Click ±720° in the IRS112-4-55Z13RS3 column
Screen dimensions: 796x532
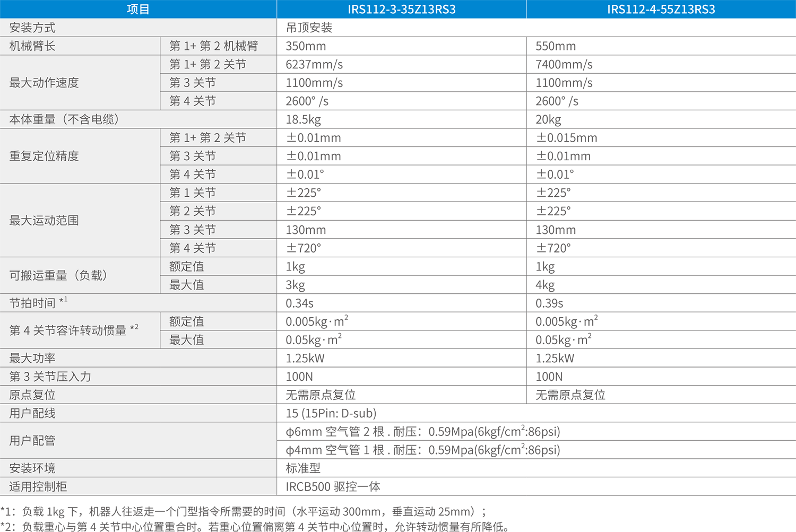553,248
